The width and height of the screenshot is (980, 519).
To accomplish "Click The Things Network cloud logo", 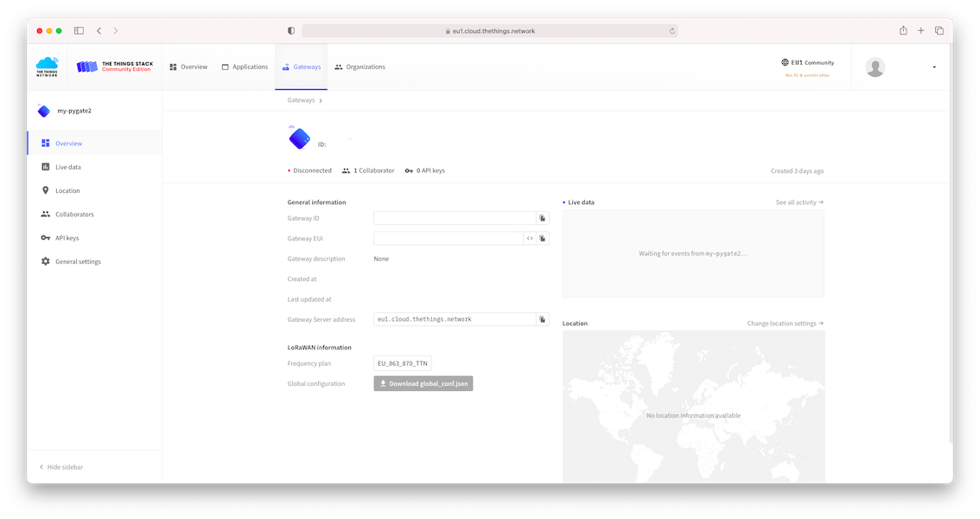I will point(47,67).
